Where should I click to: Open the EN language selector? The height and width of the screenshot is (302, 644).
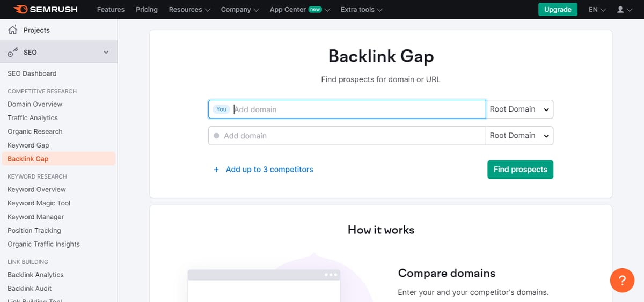(x=597, y=10)
